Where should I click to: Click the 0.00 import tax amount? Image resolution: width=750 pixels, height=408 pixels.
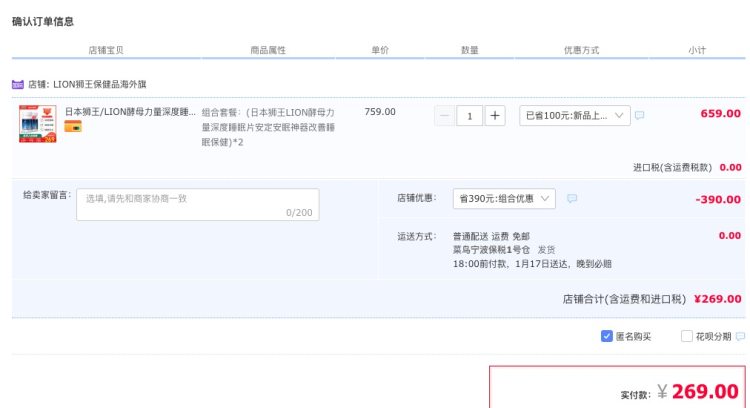click(730, 167)
